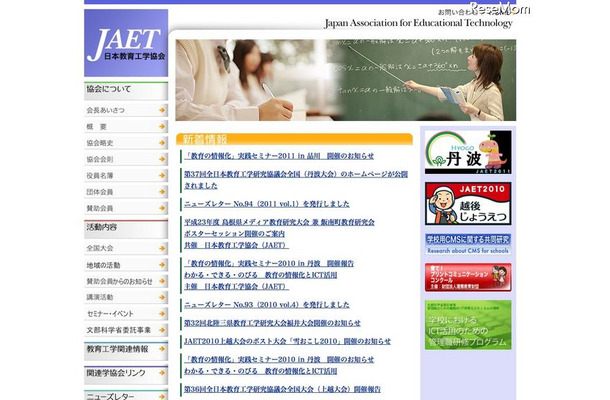Open the ニューズレター No.93 link
The width and height of the screenshot is (610, 400).
tap(267, 305)
